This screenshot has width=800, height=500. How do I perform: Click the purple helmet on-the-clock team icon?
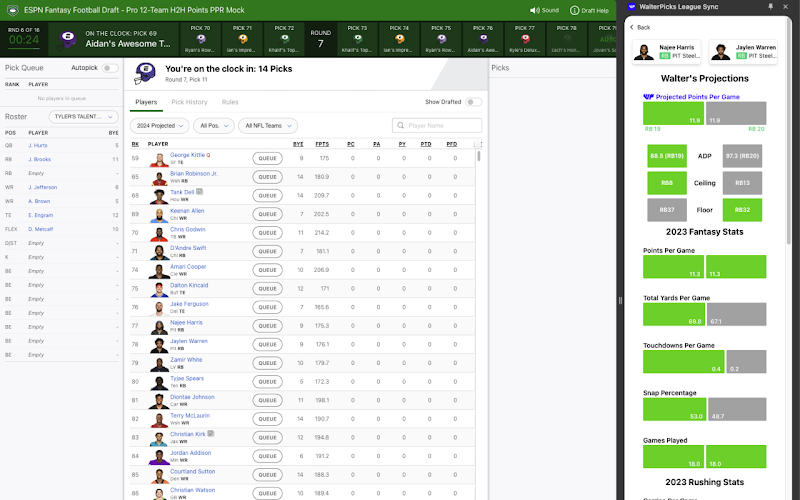(68, 39)
